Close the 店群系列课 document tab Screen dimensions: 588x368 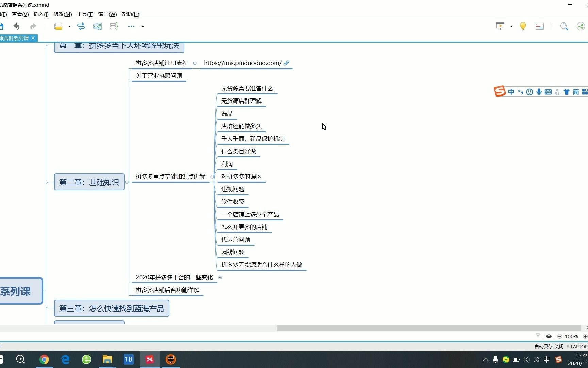[x=33, y=38]
